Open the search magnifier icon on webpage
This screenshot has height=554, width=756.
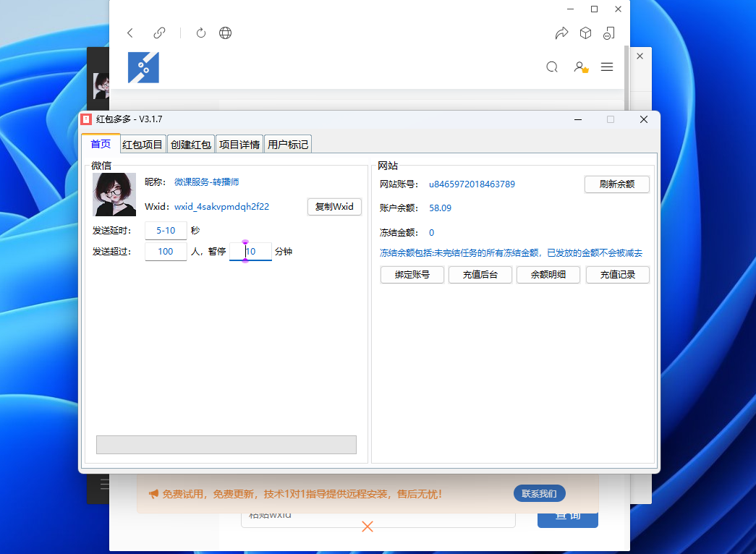[x=552, y=67]
